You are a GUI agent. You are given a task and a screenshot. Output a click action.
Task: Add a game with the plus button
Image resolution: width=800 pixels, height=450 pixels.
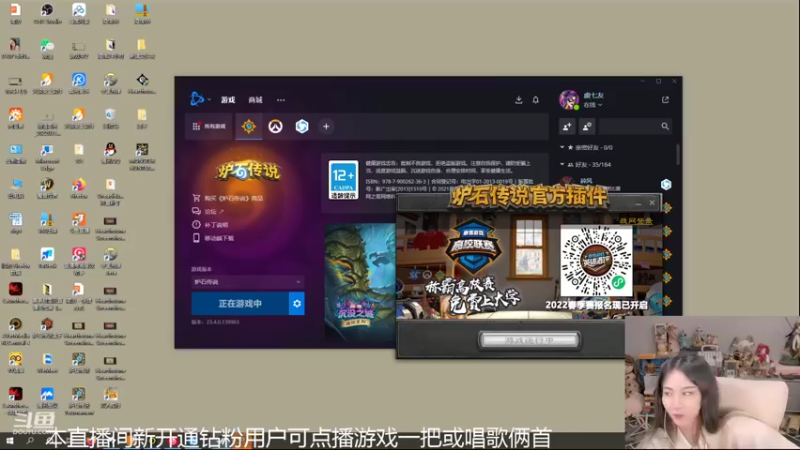pos(326,126)
